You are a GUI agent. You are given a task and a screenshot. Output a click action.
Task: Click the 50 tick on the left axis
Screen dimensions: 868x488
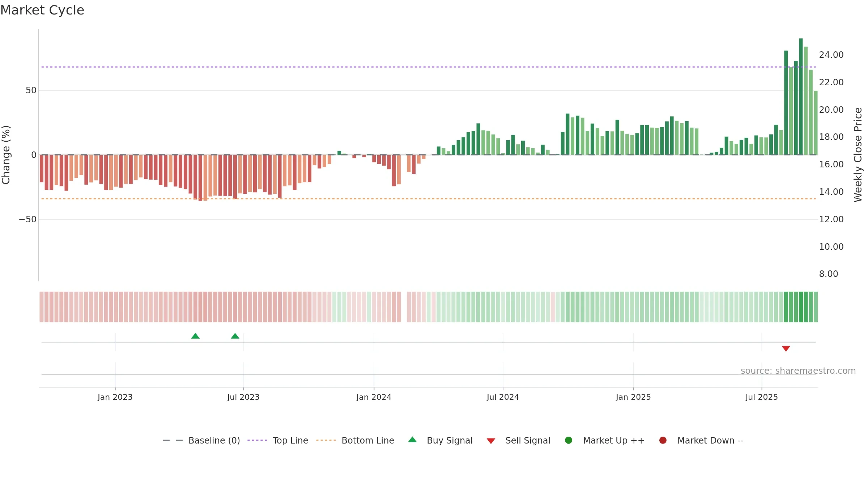31,90
